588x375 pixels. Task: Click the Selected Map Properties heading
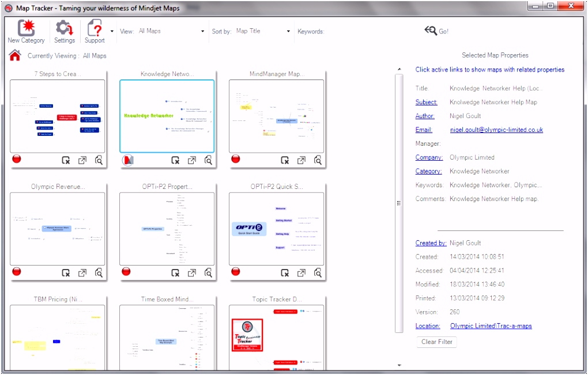point(495,55)
